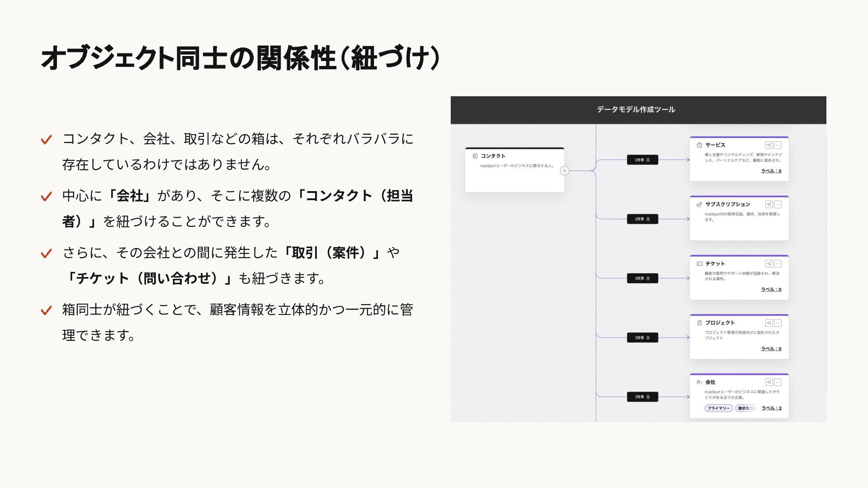Select the コンタクト object card

(514, 170)
